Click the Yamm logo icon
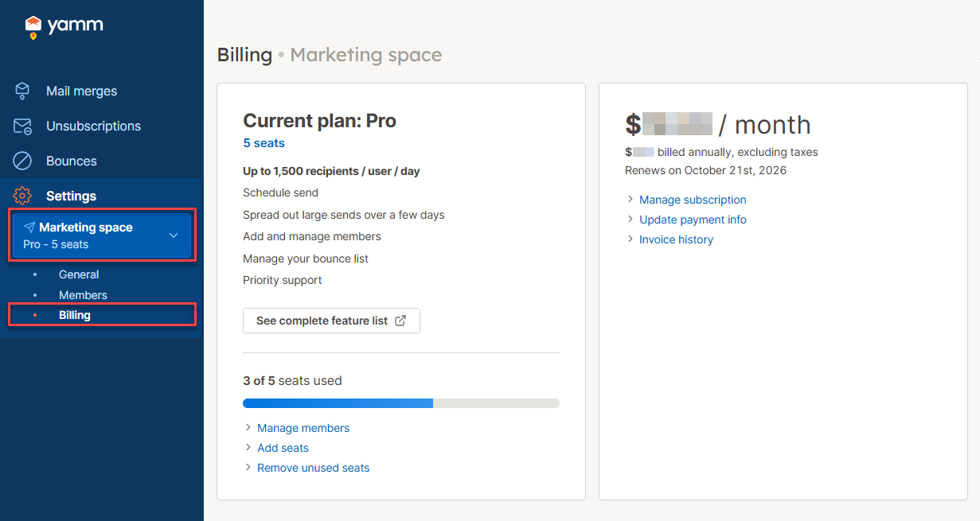 click(32, 25)
